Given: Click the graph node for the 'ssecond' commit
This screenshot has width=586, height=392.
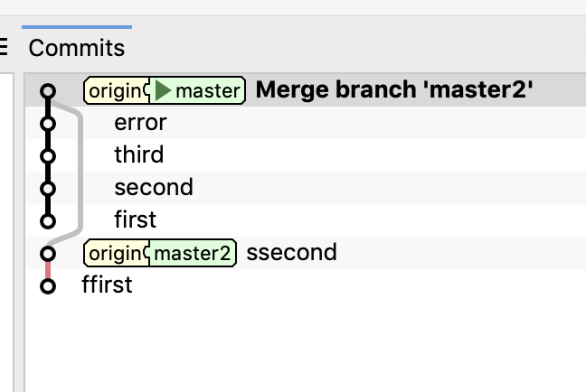Looking at the screenshot, I should pyautogui.click(x=48, y=253).
